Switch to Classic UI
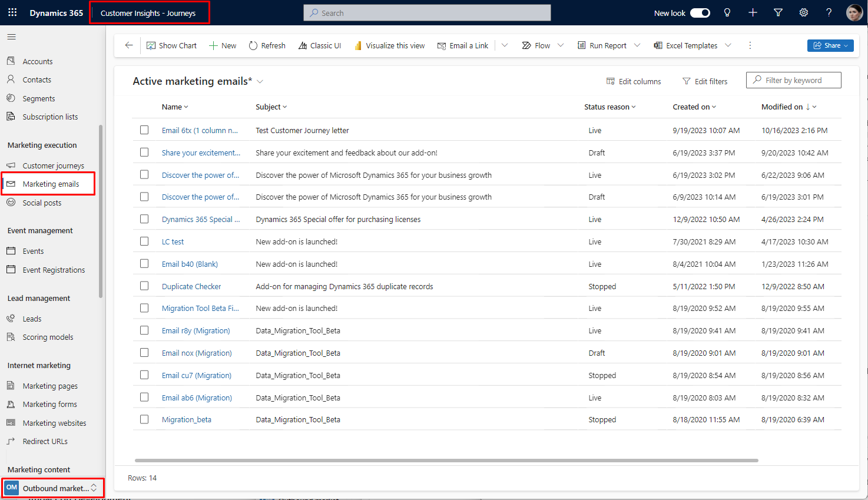This screenshot has width=868, height=500. (x=320, y=45)
